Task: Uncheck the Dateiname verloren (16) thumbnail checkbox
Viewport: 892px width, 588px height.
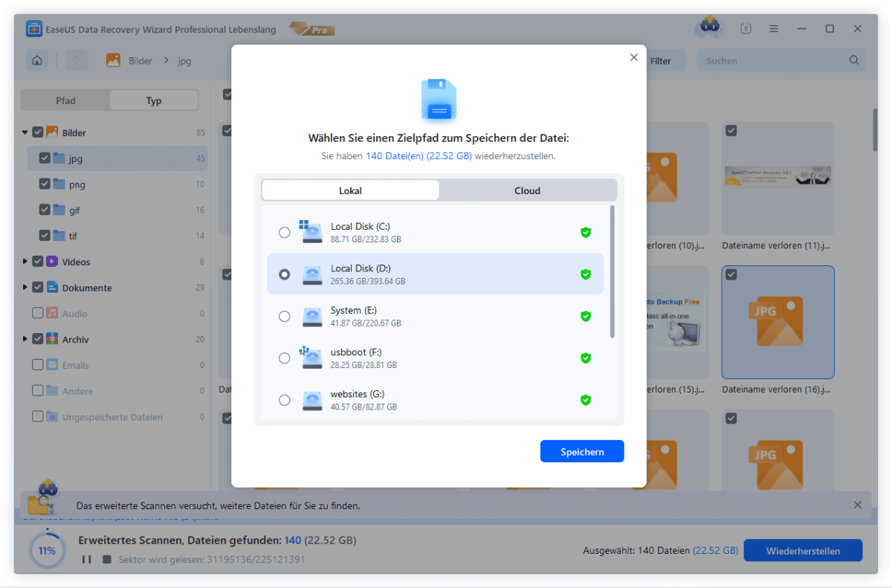Action: 731,275
